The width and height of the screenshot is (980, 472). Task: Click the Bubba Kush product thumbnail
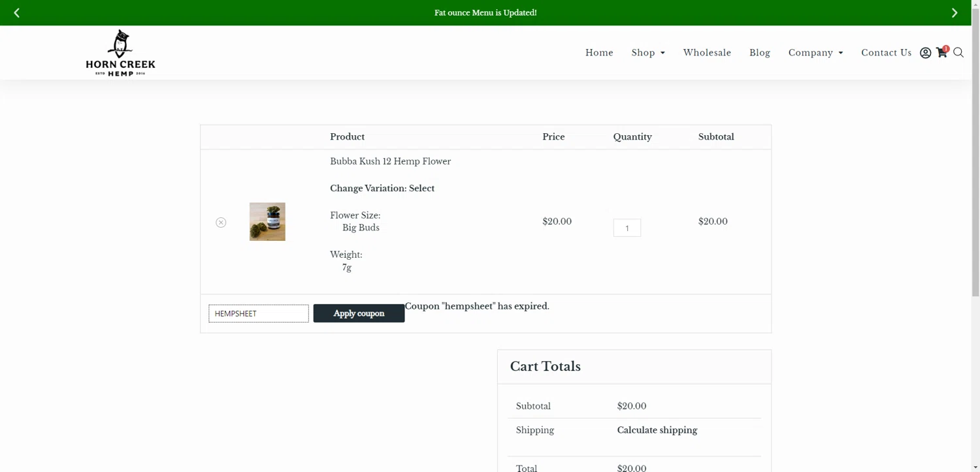pyautogui.click(x=267, y=221)
